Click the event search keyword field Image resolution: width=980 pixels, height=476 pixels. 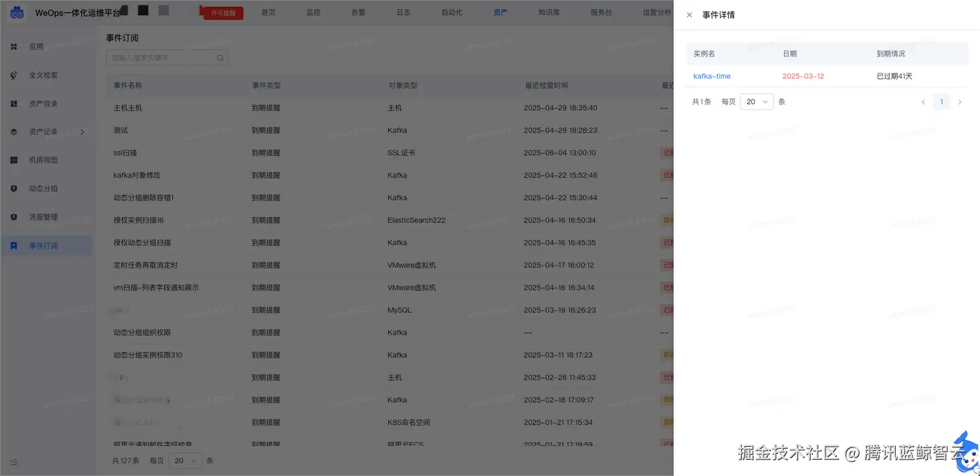point(167,58)
